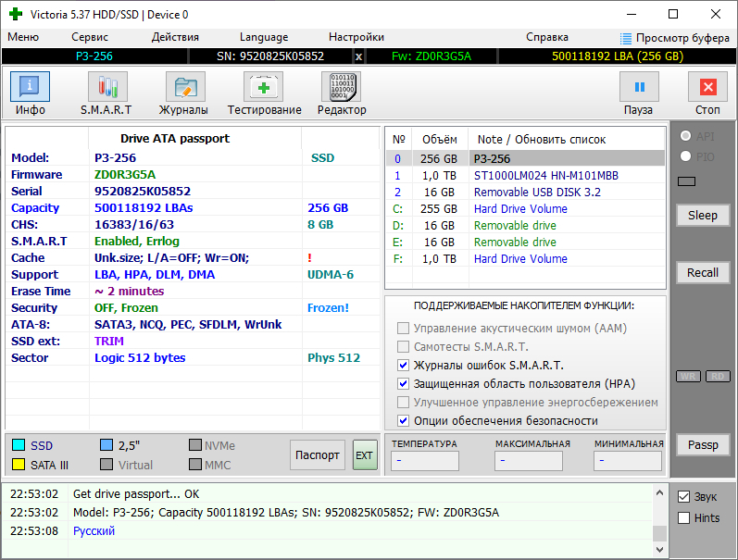Uncheck Журналы ошибок S.M.A.R.T. option
738x560 pixels.
point(403,366)
